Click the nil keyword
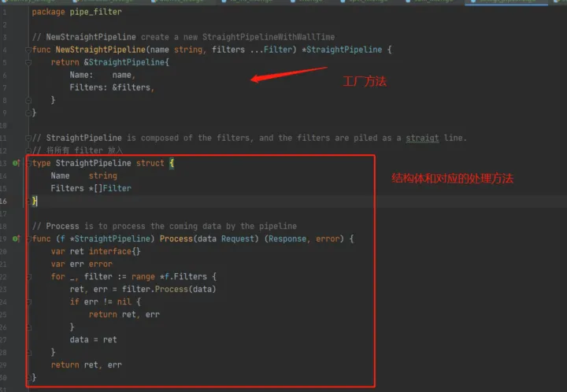Viewport: 567px width, 392px height. pos(124,301)
